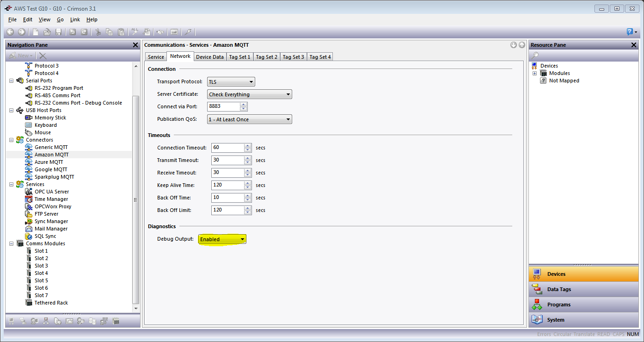Image resolution: width=644 pixels, height=342 pixels.
Task: Select the Devices category button
Action: 583,274
